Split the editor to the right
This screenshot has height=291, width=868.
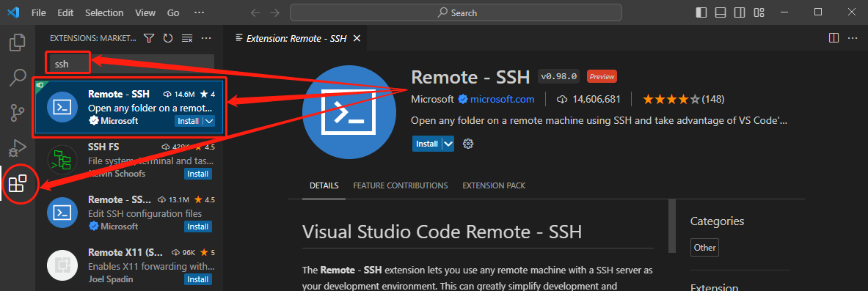(x=834, y=37)
